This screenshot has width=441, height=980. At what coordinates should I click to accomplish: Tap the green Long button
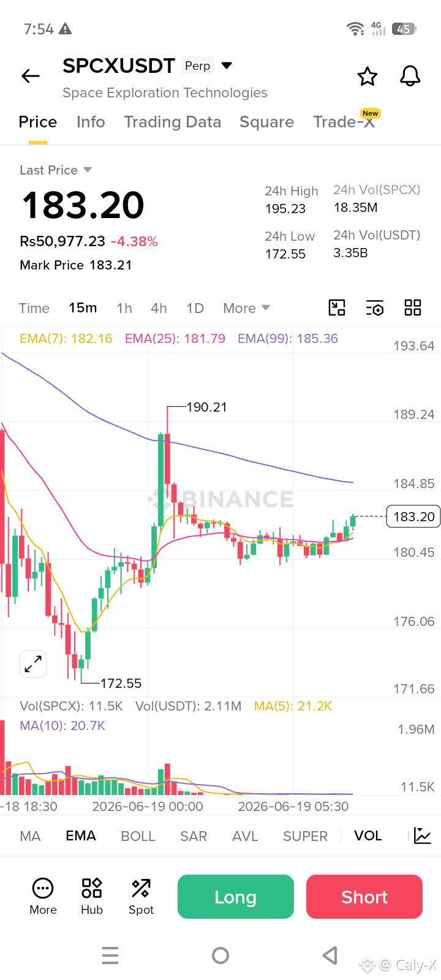(x=236, y=897)
